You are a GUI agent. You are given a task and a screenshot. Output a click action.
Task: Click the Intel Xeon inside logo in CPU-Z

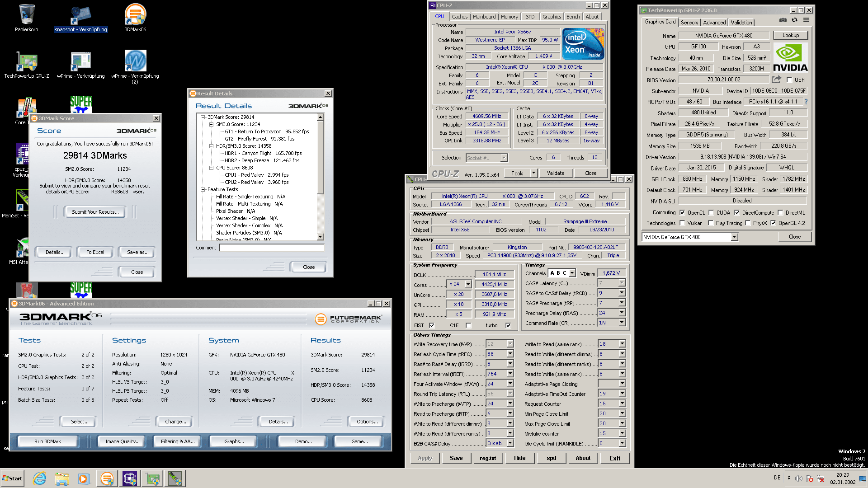(x=583, y=44)
